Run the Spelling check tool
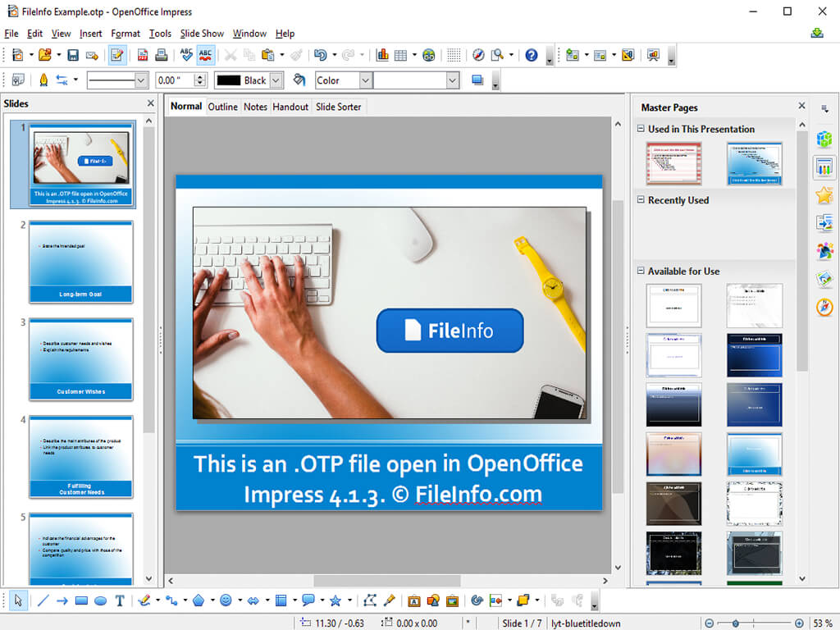This screenshot has height=630, width=840. [x=186, y=55]
